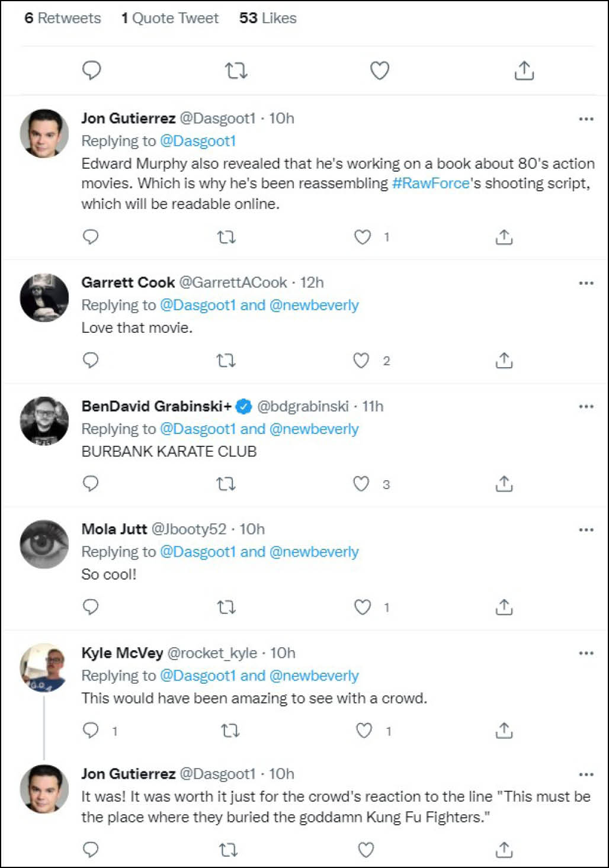
Task: Retweet BenDavid Grabinski's BURBANK KARATE CLUB tweet
Action: coord(226,484)
